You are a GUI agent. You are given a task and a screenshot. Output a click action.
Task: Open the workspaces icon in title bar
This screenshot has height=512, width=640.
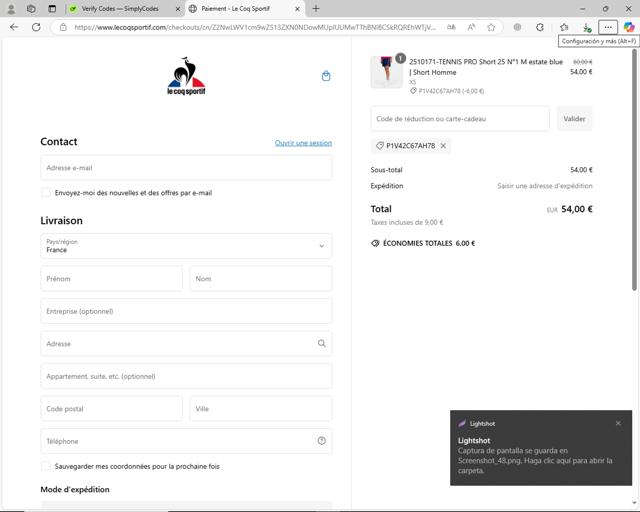click(31, 9)
